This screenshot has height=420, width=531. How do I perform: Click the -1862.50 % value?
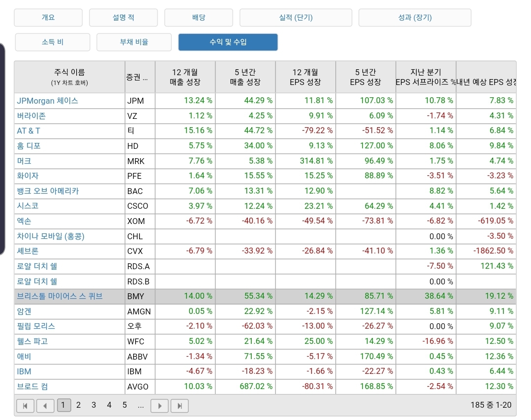click(x=493, y=251)
